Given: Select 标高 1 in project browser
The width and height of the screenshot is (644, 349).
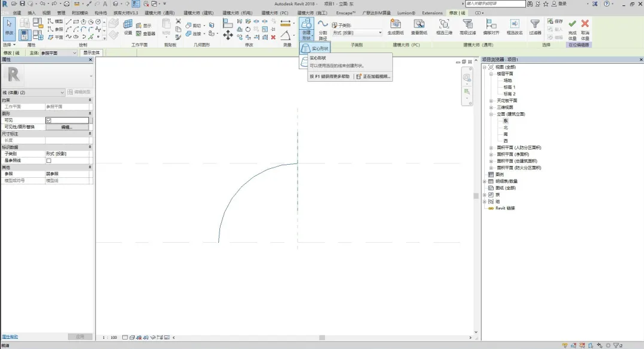Looking at the screenshot, I should [x=509, y=87].
